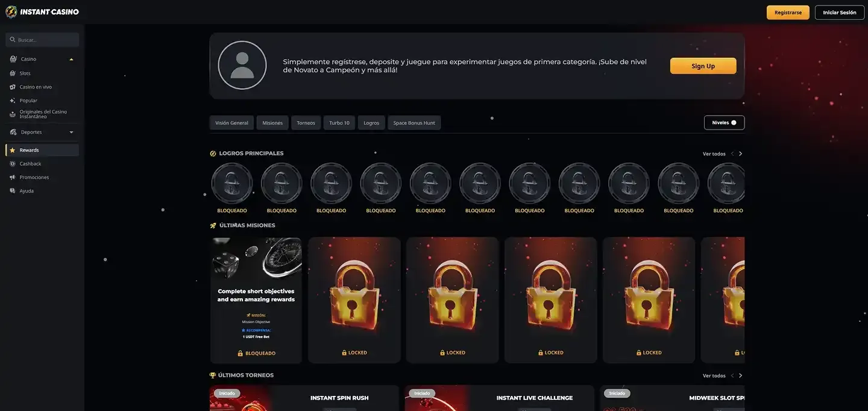
Task: Click the Instant Casino logo
Action: [x=42, y=12]
